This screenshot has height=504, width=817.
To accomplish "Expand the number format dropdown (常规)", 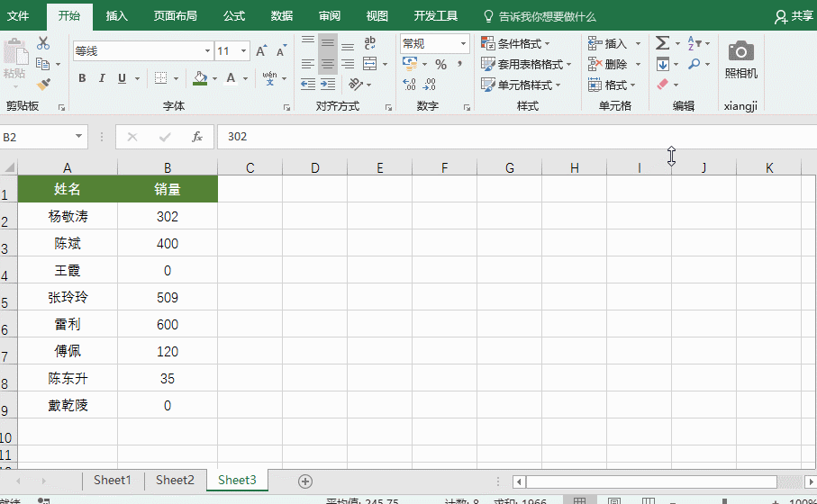I will point(464,43).
